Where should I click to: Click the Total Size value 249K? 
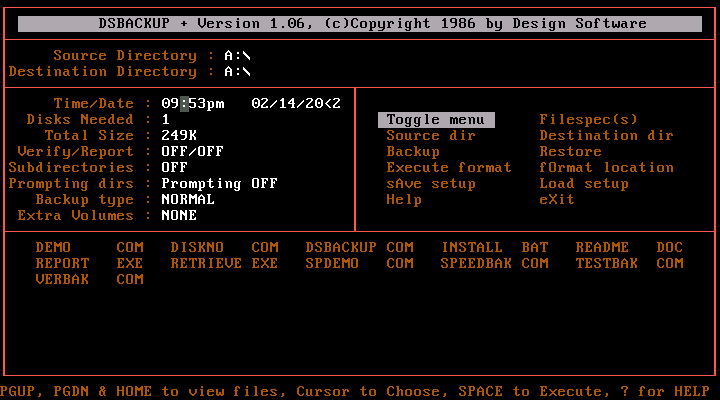click(x=179, y=135)
